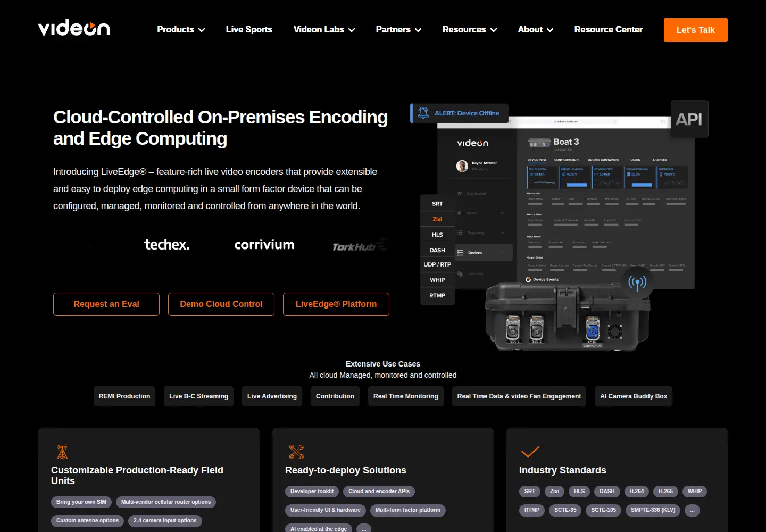The width and height of the screenshot is (766, 532).
Task: Expand the Videon Labs dropdown chevron
Action: [352, 30]
